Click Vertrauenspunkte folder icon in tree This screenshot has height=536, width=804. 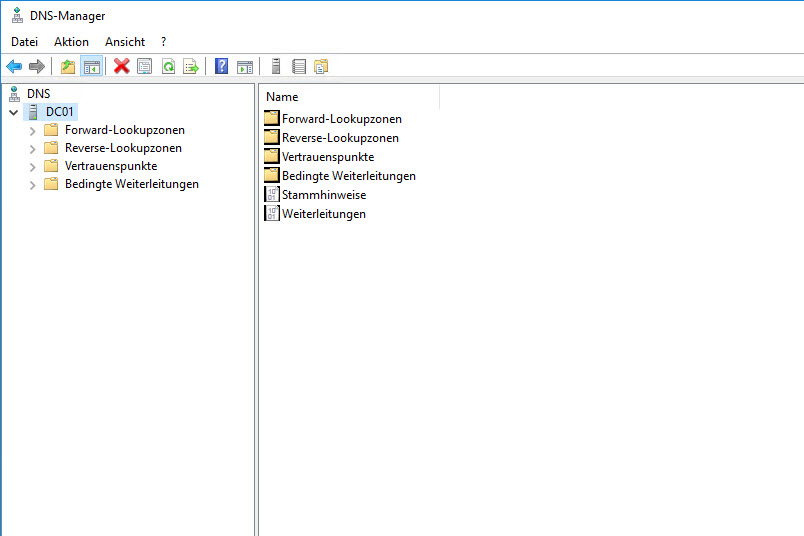51,166
